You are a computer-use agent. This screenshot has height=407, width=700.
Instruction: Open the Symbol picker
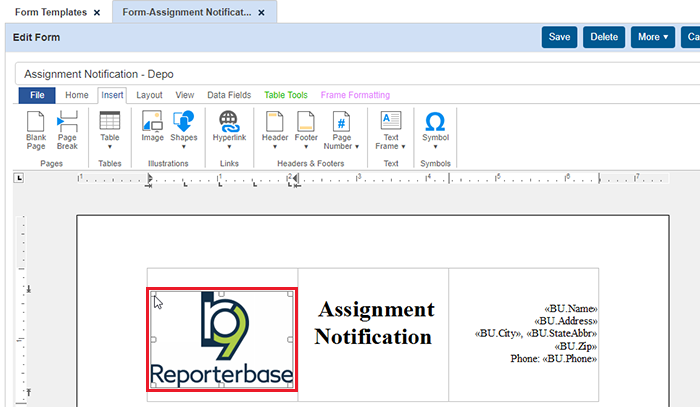[435, 127]
